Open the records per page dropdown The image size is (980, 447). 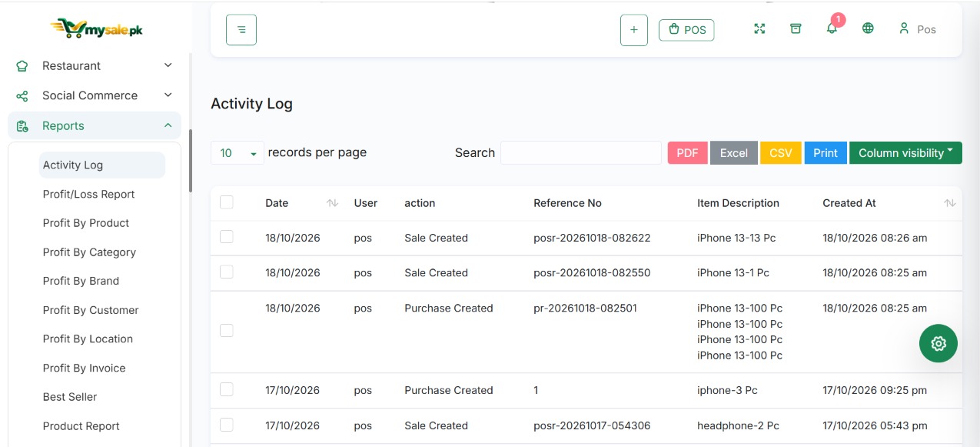coord(238,153)
